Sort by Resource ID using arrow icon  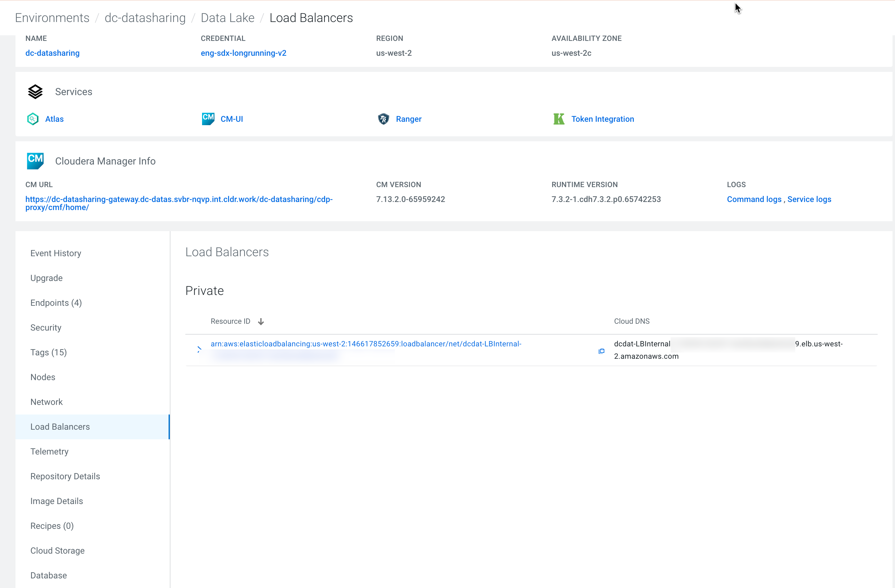tap(261, 322)
